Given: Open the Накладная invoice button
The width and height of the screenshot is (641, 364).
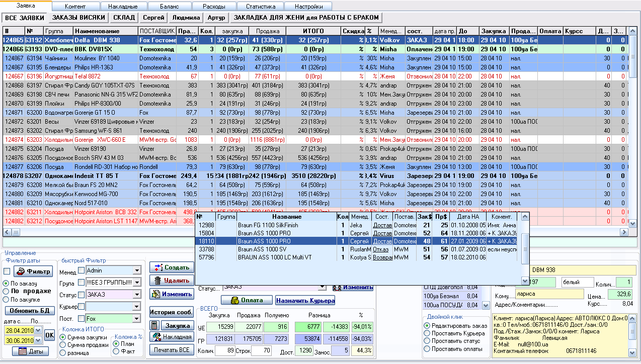Looking at the screenshot, I should click(x=172, y=337).
